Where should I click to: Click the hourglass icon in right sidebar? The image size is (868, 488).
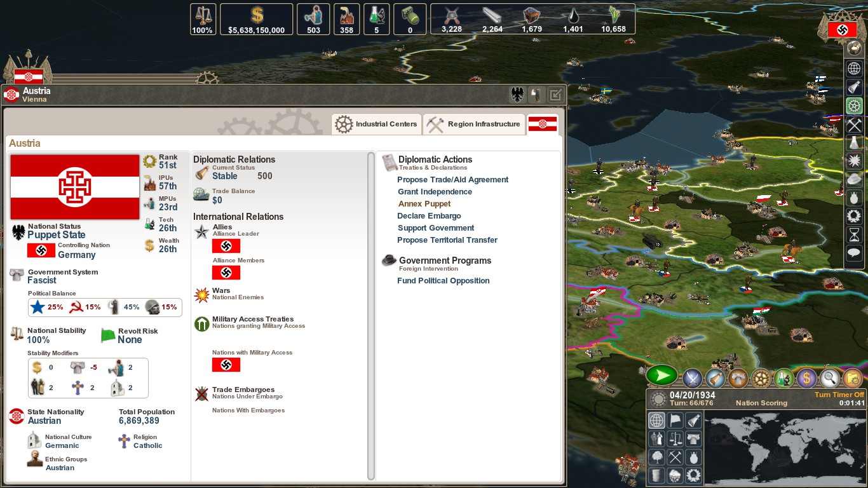[x=854, y=235]
